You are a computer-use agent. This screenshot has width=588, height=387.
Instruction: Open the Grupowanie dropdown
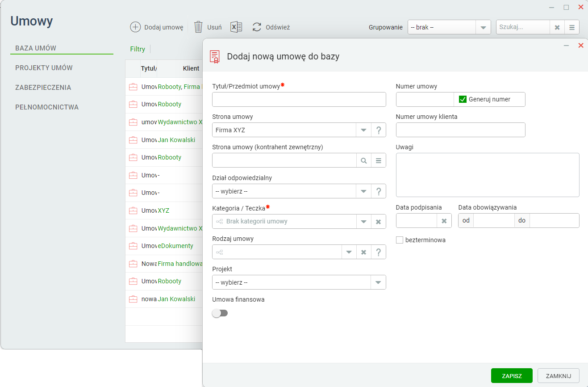(483, 27)
